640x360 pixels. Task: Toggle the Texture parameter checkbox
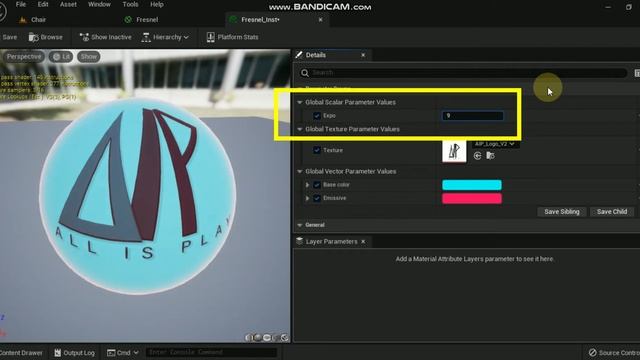coord(317,150)
